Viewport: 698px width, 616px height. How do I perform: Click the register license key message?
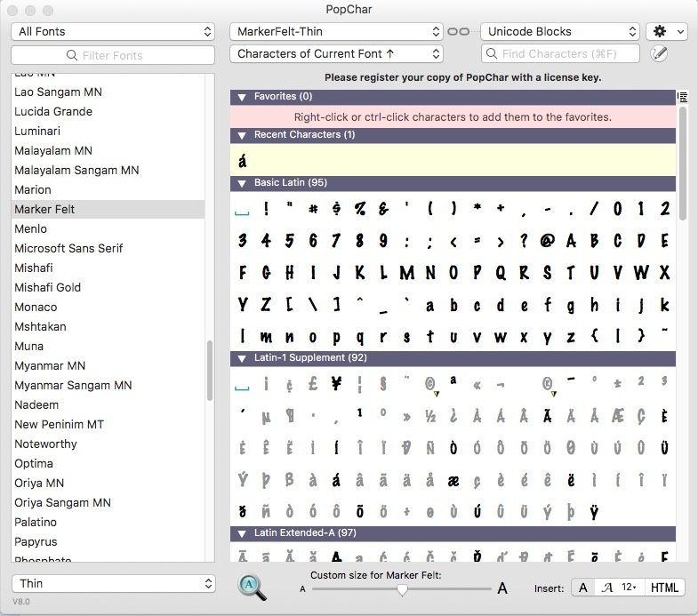point(462,77)
